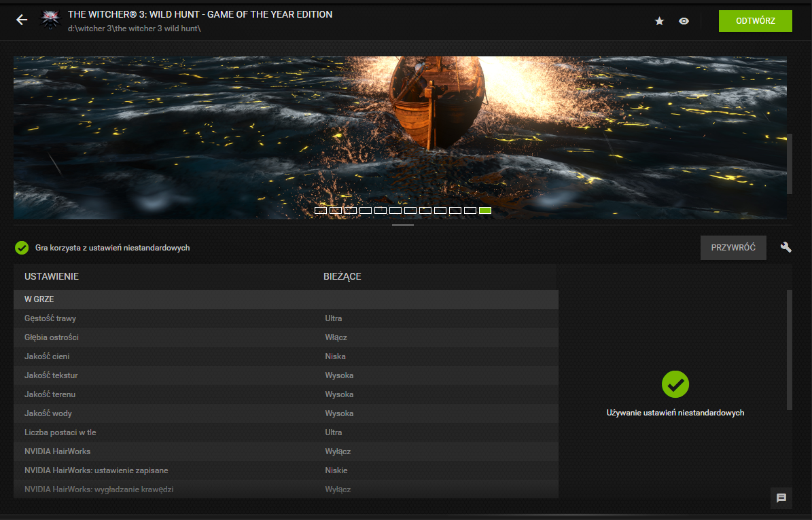Select the Głębia ostrości setting
This screenshot has height=520, width=812.
click(286, 337)
